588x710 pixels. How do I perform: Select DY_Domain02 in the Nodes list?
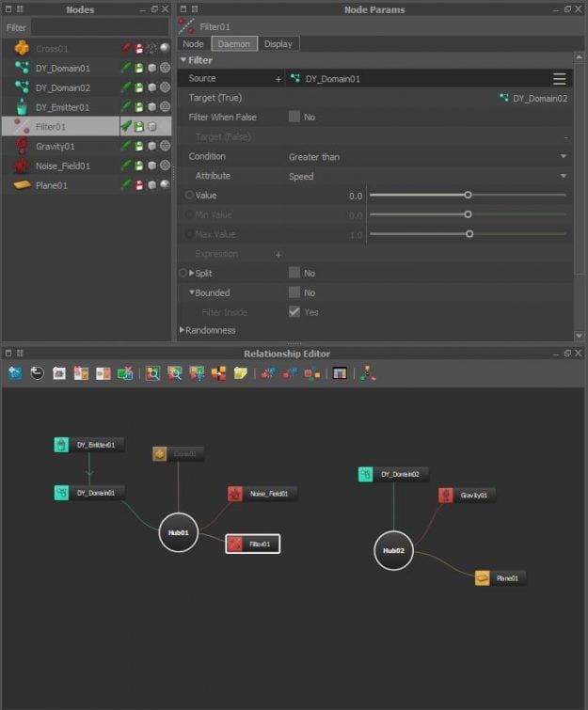point(62,87)
